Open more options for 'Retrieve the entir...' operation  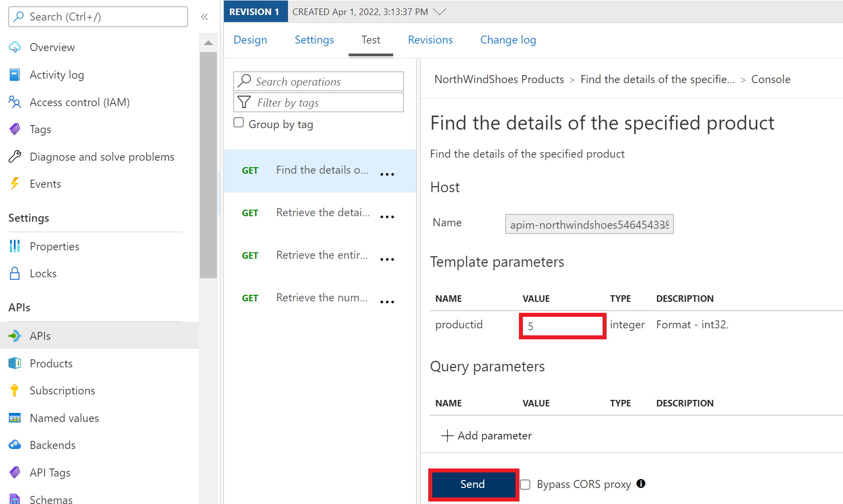point(387,259)
